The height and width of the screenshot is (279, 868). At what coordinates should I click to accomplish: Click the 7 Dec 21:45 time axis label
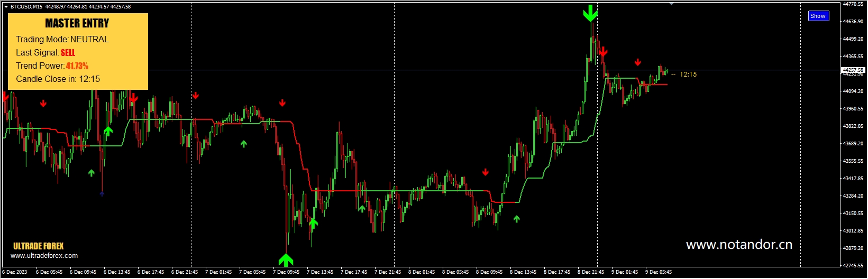click(x=388, y=272)
